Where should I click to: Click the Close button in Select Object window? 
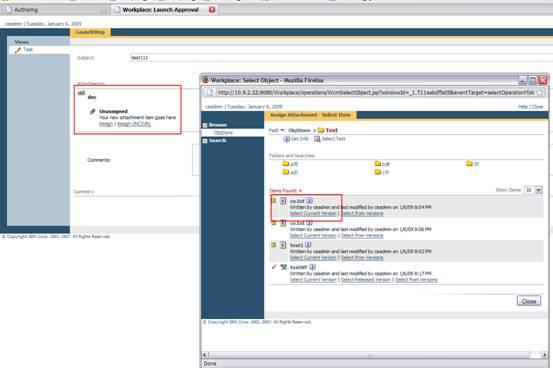coord(529,301)
